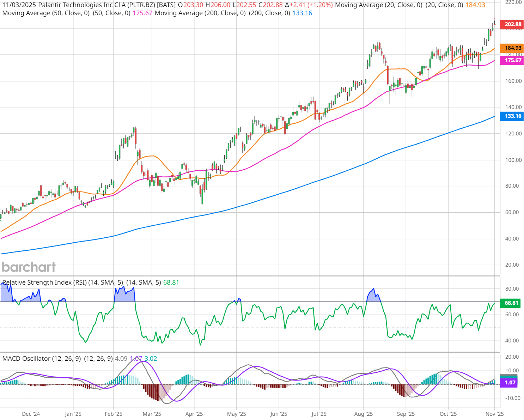Click the Nov '25 date axis label
The width and height of the screenshot is (524, 420).
tap(495, 414)
